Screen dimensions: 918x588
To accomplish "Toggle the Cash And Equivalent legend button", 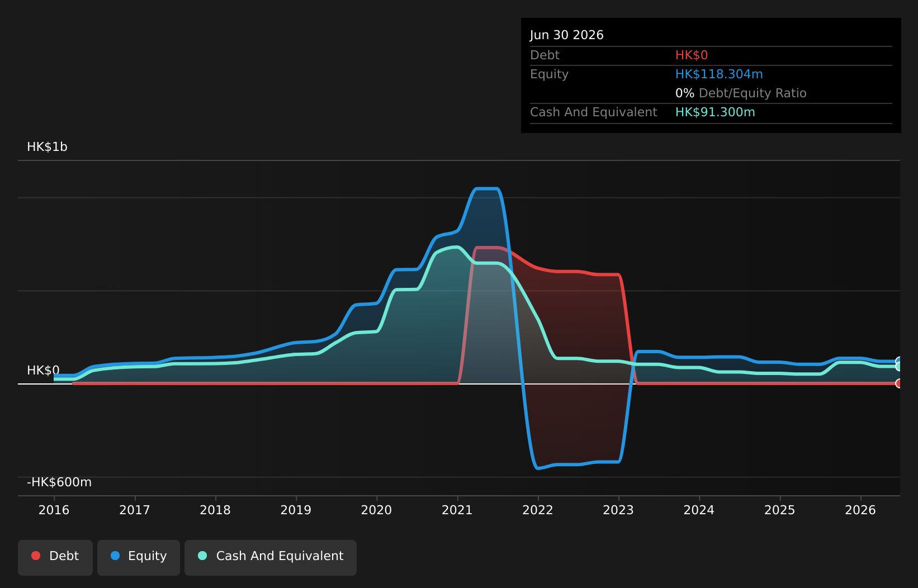I will pyautogui.click(x=271, y=557).
